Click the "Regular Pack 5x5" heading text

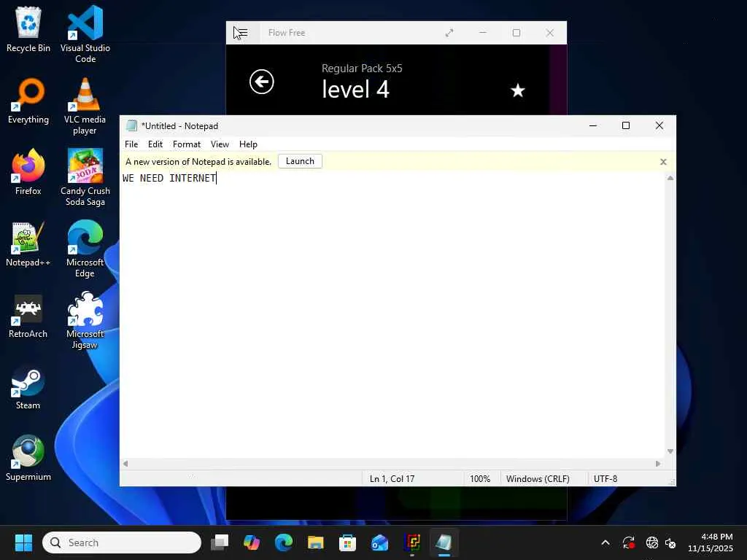click(362, 69)
